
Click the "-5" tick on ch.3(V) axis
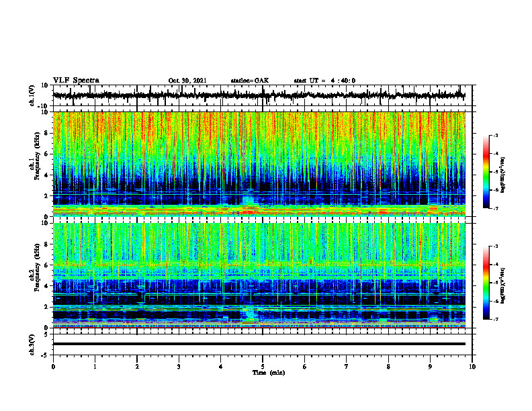[x=46, y=355]
